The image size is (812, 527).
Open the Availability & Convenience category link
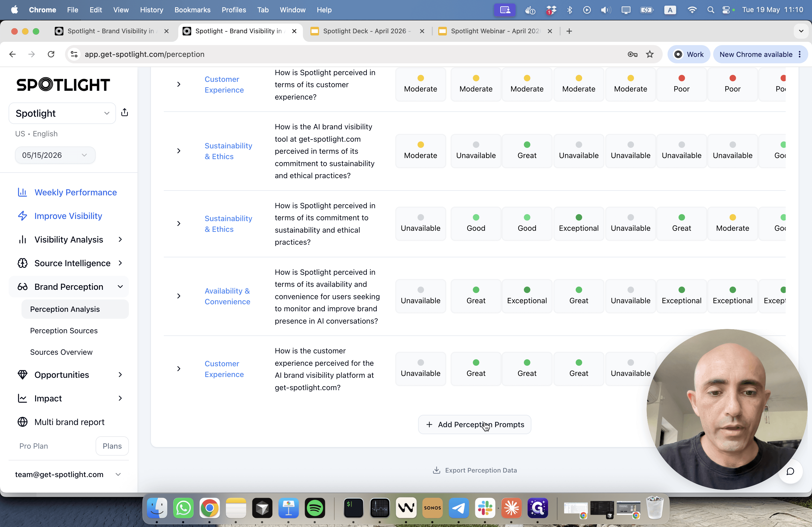pyautogui.click(x=227, y=296)
